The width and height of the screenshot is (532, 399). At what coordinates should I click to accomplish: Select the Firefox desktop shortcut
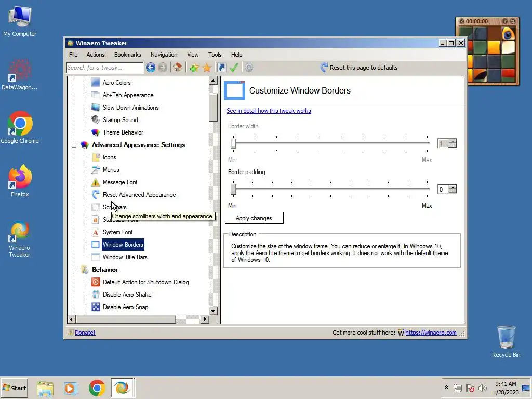click(x=20, y=181)
